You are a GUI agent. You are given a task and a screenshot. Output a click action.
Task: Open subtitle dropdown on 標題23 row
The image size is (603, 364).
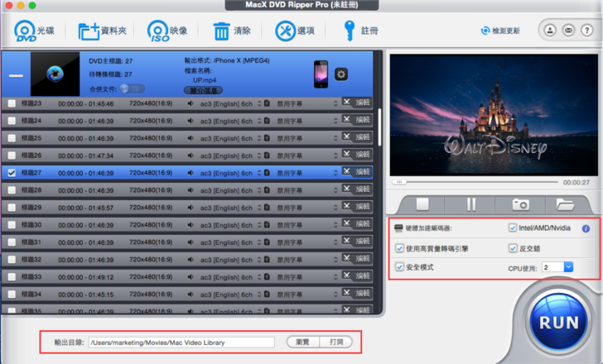point(335,103)
